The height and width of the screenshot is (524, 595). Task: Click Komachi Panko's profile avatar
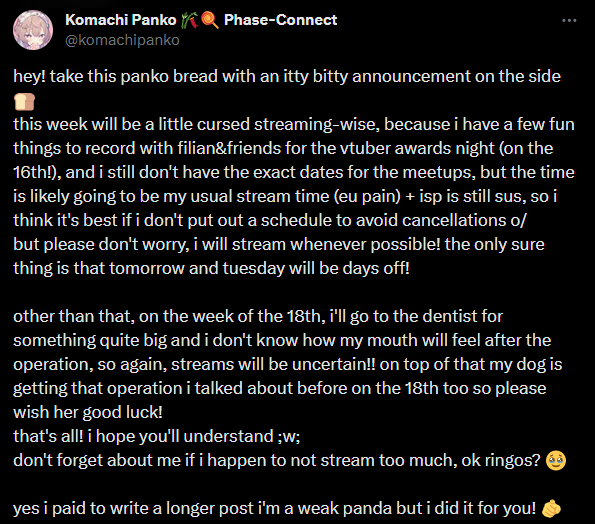click(33, 30)
